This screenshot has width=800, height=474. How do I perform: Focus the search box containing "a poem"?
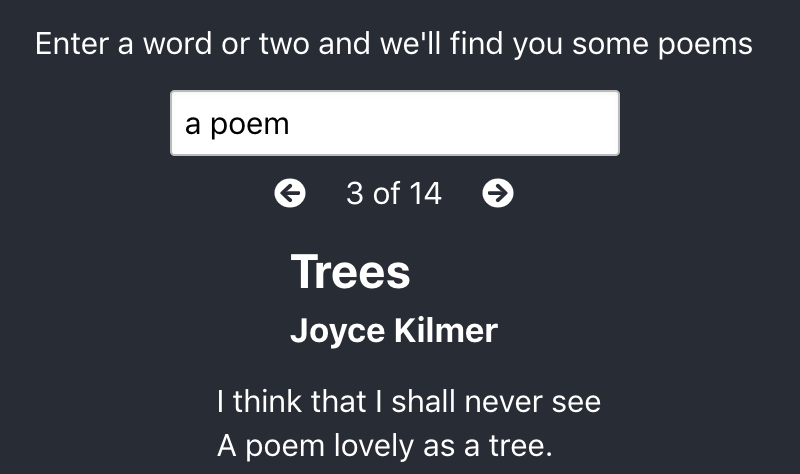394,123
